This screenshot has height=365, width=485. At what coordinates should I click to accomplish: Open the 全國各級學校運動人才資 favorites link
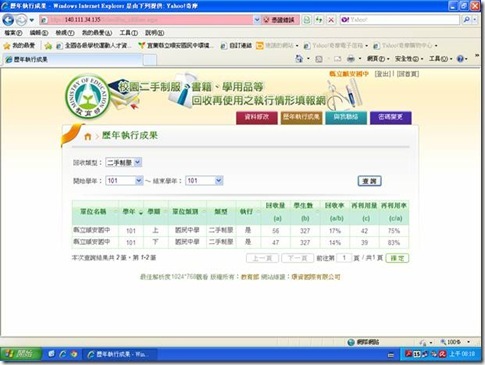point(94,46)
